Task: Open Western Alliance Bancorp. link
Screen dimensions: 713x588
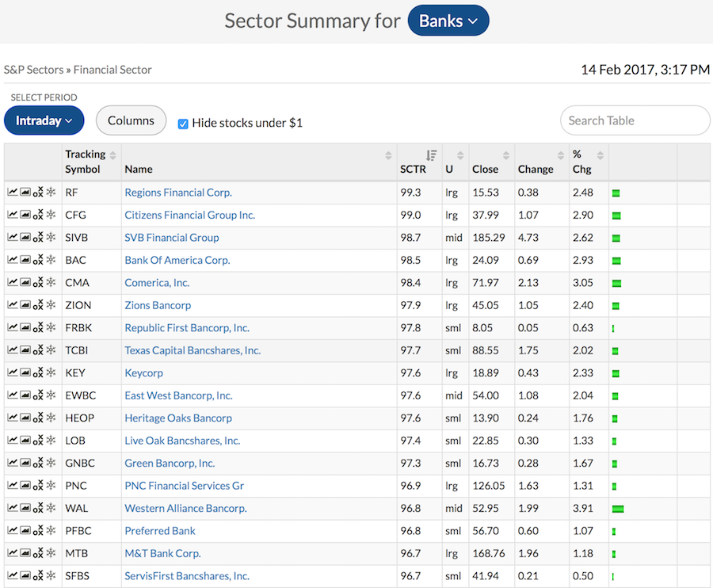Action: pyautogui.click(x=185, y=508)
